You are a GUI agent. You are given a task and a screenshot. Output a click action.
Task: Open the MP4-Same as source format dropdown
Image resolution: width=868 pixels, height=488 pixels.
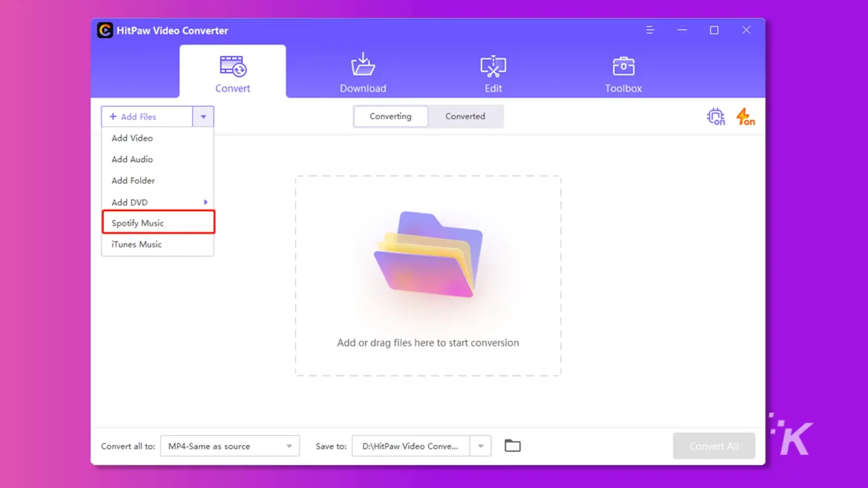pyautogui.click(x=230, y=446)
